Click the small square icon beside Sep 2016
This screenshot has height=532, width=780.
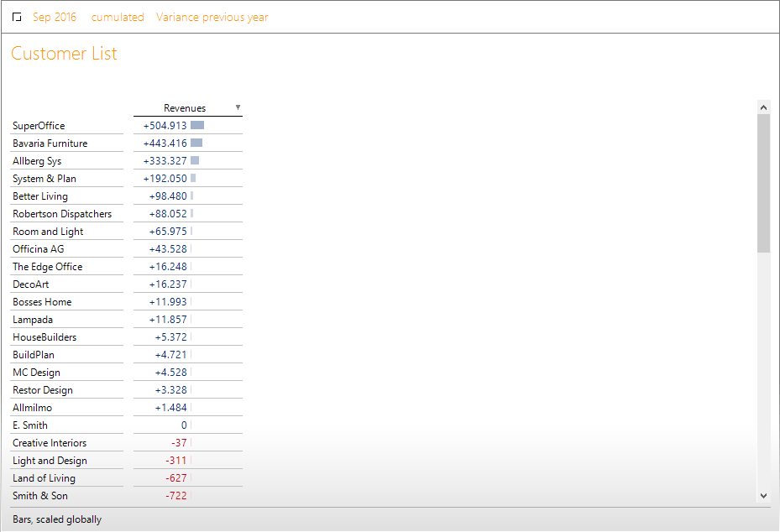tap(17, 18)
